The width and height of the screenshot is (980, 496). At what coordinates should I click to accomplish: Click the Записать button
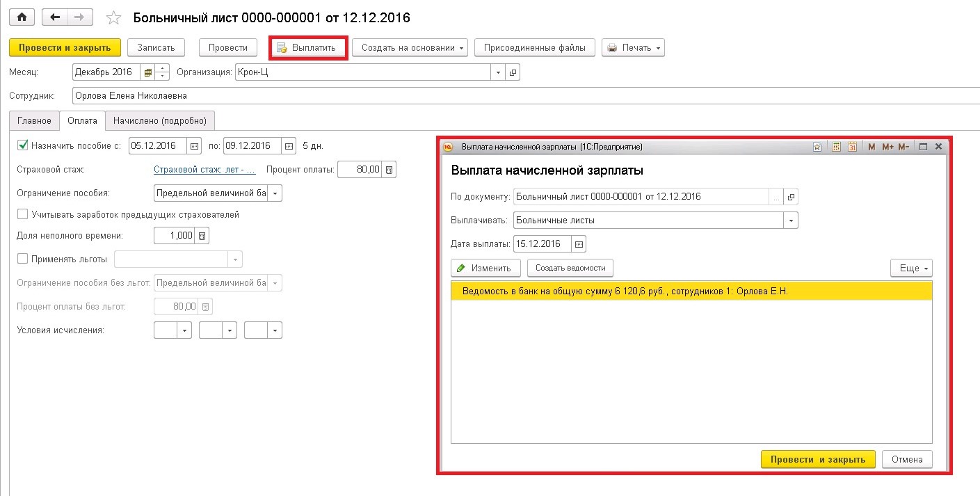(156, 47)
